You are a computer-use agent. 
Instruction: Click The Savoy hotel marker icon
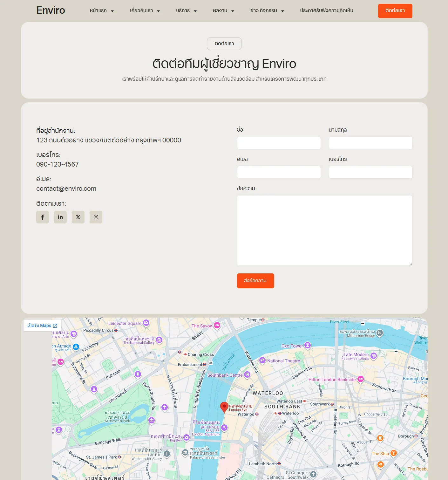(x=217, y=326)
